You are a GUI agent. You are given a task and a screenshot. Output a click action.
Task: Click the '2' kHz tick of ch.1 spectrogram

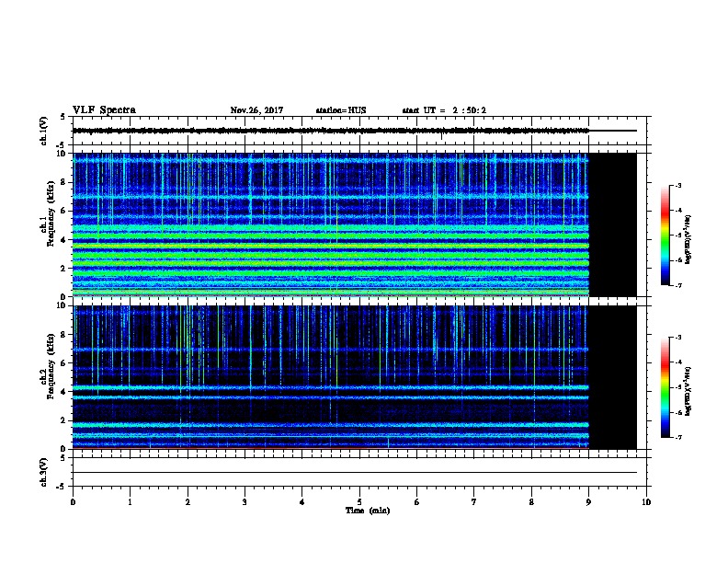click(x=63, y=269)
